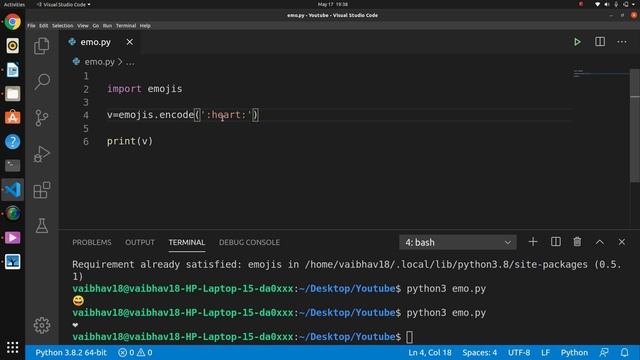Maximize the panel using the up chevron
Screen dimensions: 640x360
(600, 242)
